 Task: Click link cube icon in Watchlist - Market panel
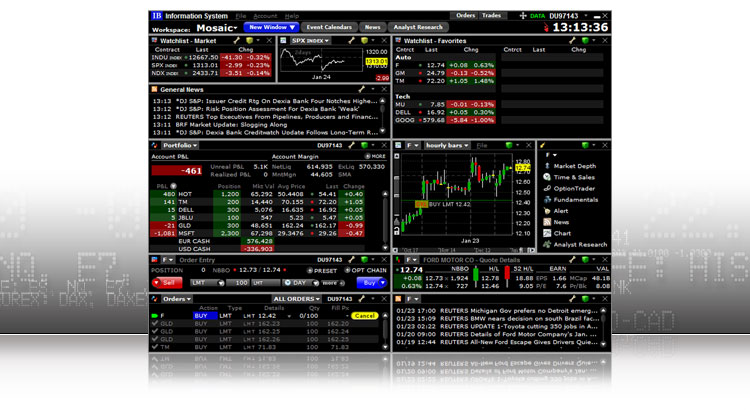point(249,41)
